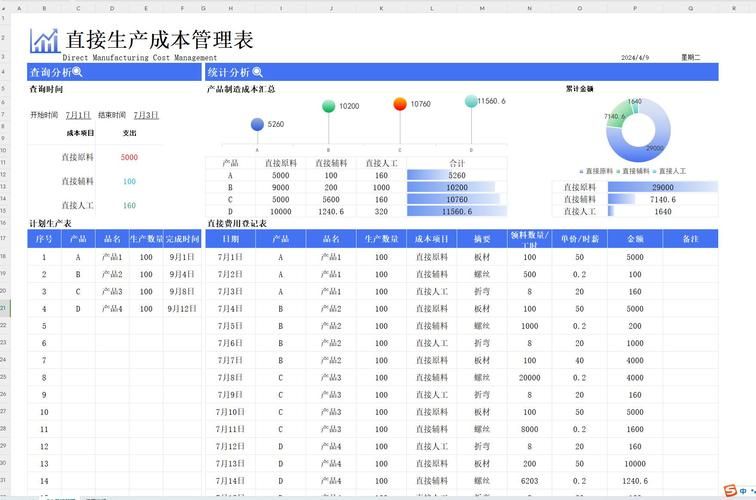
Task: Select the 6203 quantity cell
Action: (529, 481)
